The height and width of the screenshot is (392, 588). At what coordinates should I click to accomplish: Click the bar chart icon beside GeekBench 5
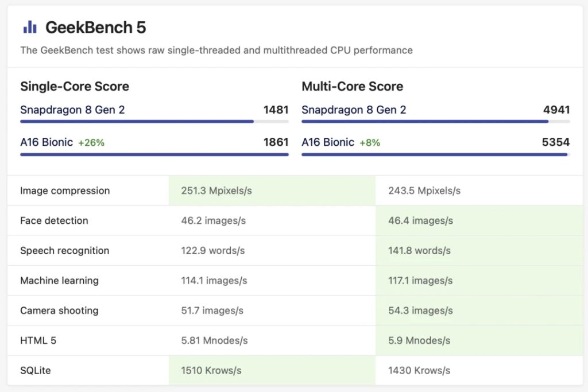pos(30,27)
